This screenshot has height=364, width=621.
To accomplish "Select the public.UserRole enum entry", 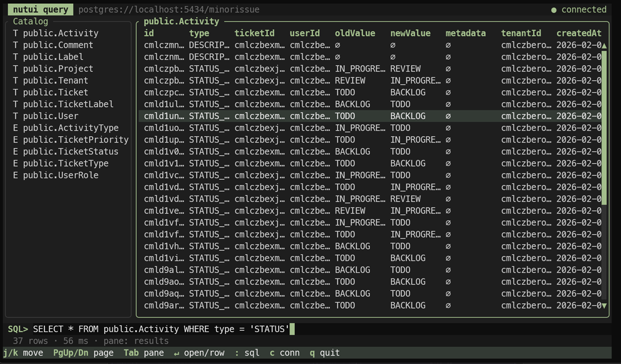I will click(x=56, y=176).
